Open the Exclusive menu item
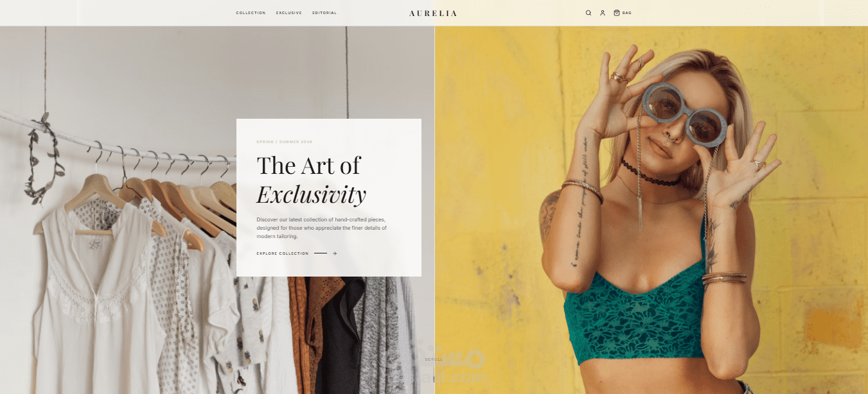The image size is (868, 394). click(289, 13)
